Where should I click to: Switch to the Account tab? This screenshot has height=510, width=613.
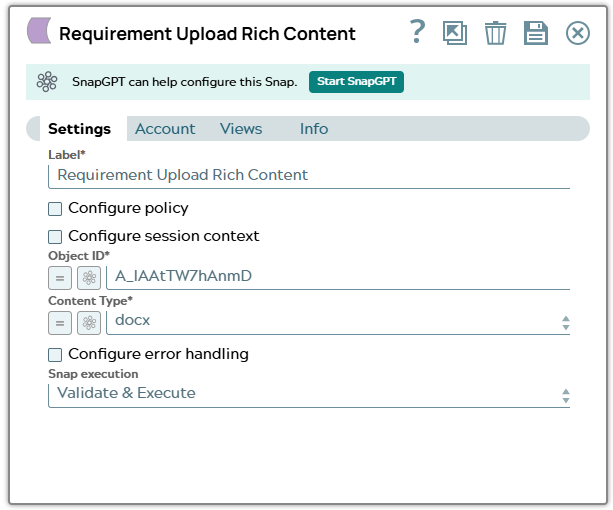(165, 129)
